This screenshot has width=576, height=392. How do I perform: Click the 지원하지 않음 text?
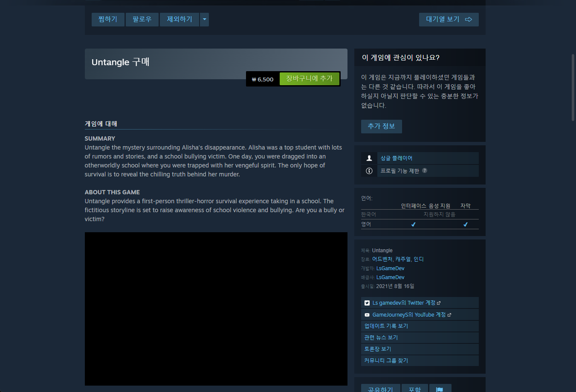click(440, 214)
